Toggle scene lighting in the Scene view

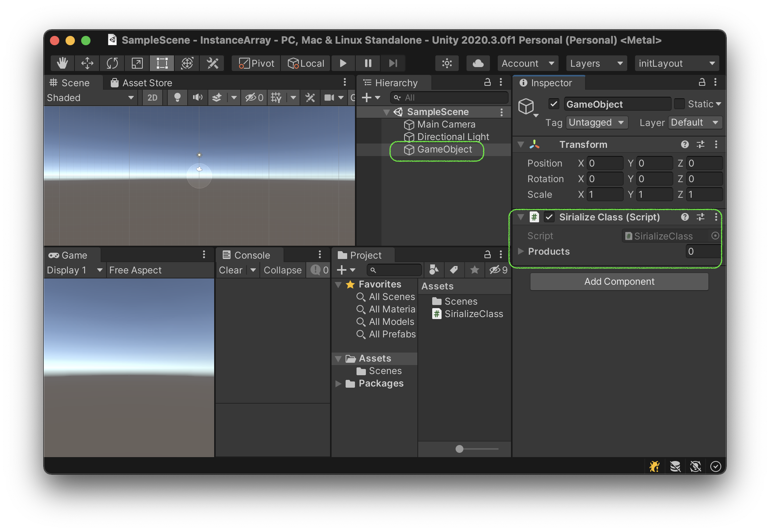pos(177,98)
